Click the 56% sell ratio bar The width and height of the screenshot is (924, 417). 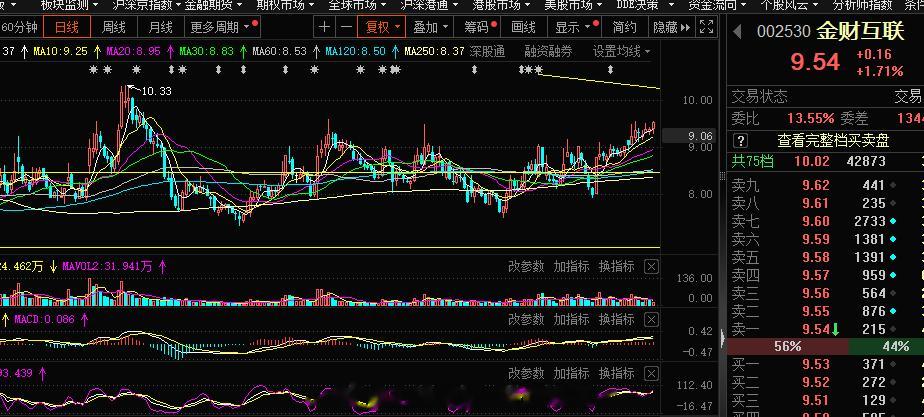788,347
